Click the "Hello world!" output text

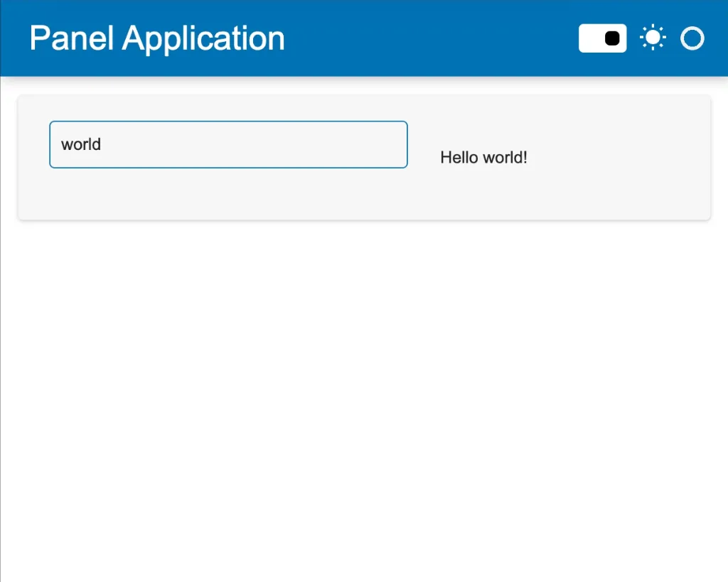click(483, 157)
